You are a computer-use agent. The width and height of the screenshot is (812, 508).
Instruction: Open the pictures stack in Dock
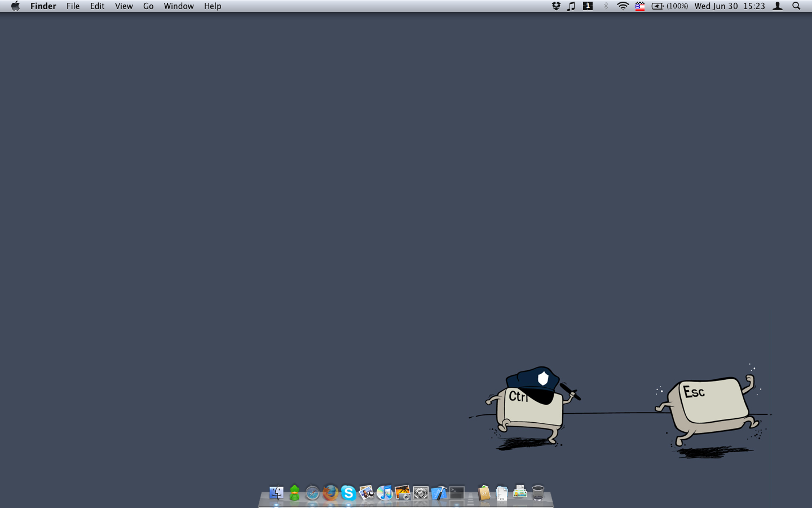pos(520,492)
